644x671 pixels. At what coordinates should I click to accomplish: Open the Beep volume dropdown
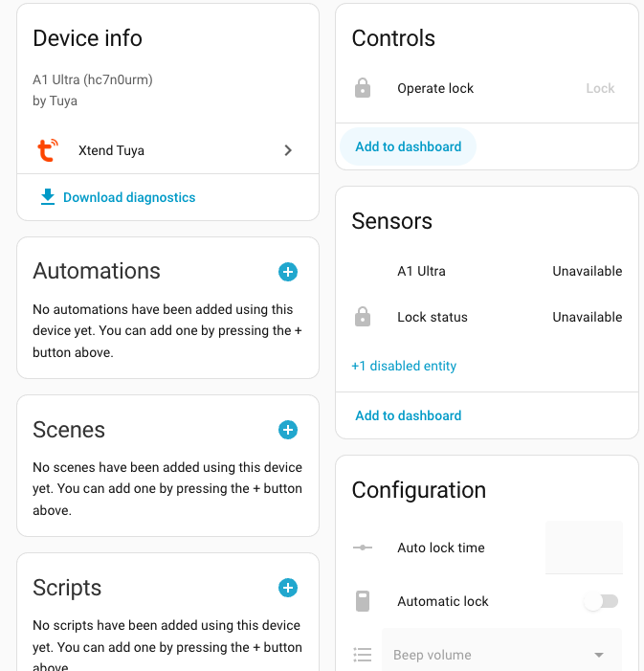(x=501, y=655)
